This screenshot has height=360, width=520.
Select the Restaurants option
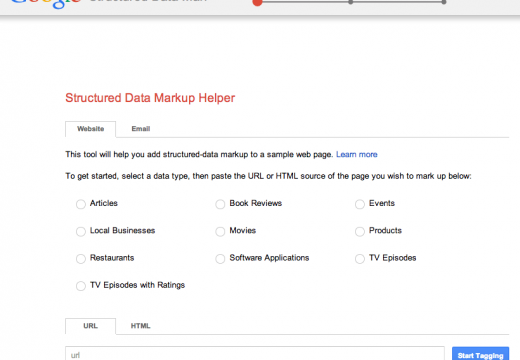click(x=81, y=259)
